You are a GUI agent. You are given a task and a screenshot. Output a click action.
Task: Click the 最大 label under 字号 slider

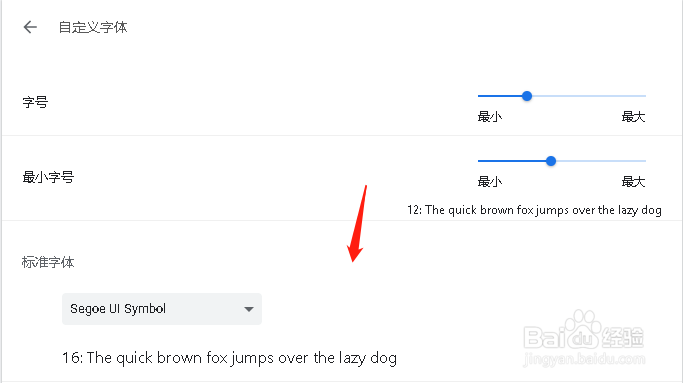tap(633, 117)
